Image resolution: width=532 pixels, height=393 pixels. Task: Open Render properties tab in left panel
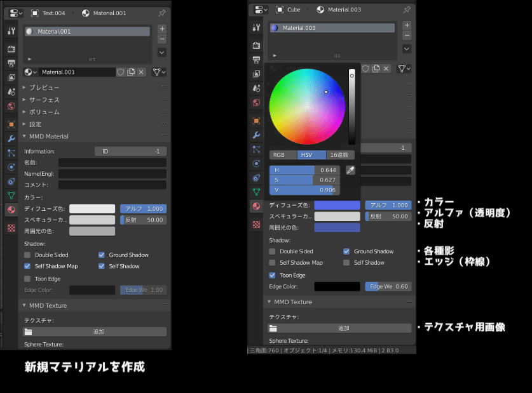tap(11, 49)
